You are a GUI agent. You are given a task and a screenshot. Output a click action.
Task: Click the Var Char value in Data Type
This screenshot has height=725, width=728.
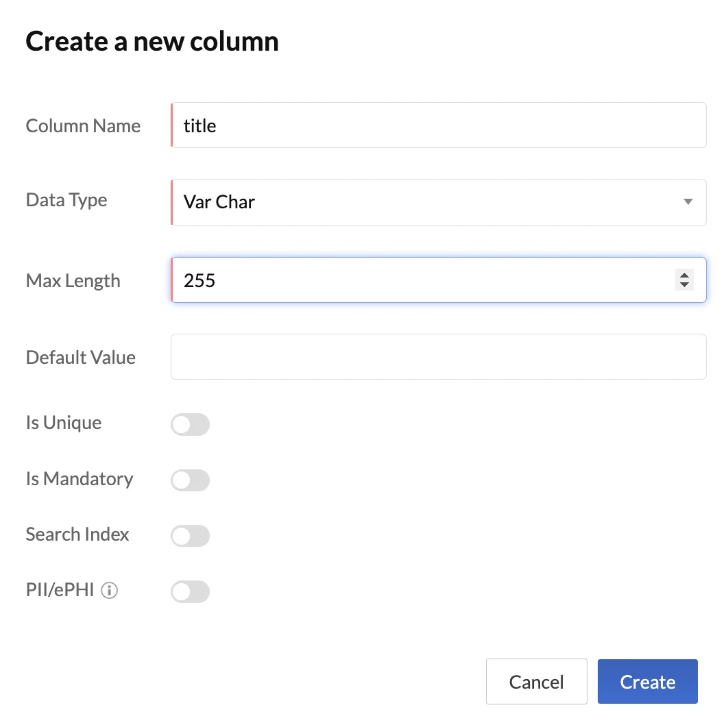[x=219, y=202]
